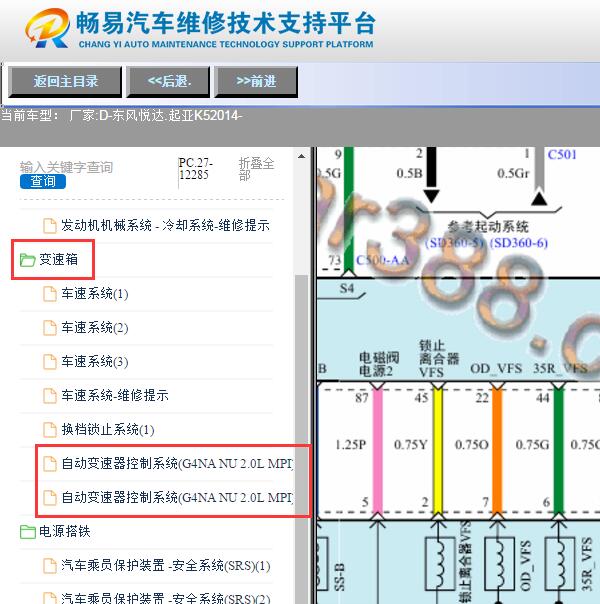Open 汽车乘员保护装置 -安全系统(SRS)(1) document

166,565
